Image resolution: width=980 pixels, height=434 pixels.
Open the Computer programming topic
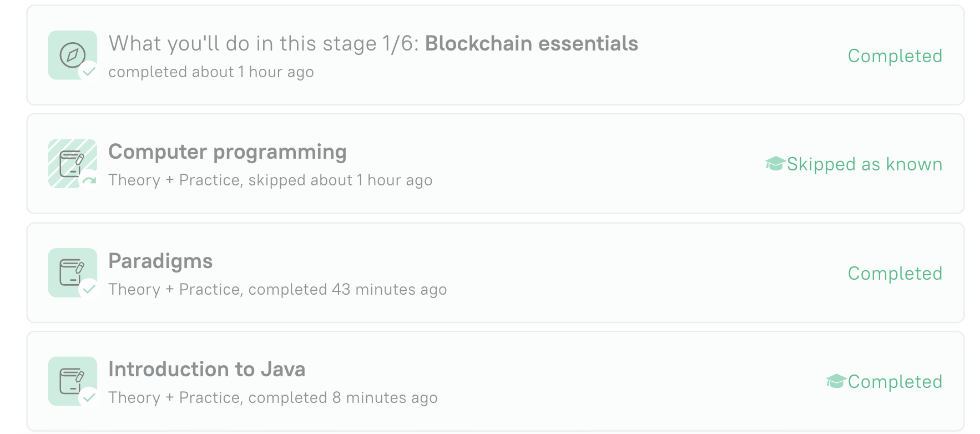(x=228, y=153)
